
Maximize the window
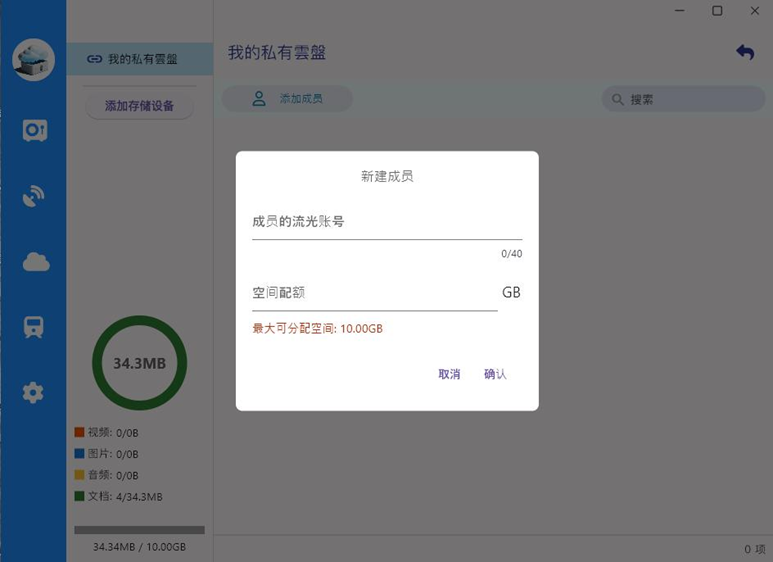coord(717,10)
